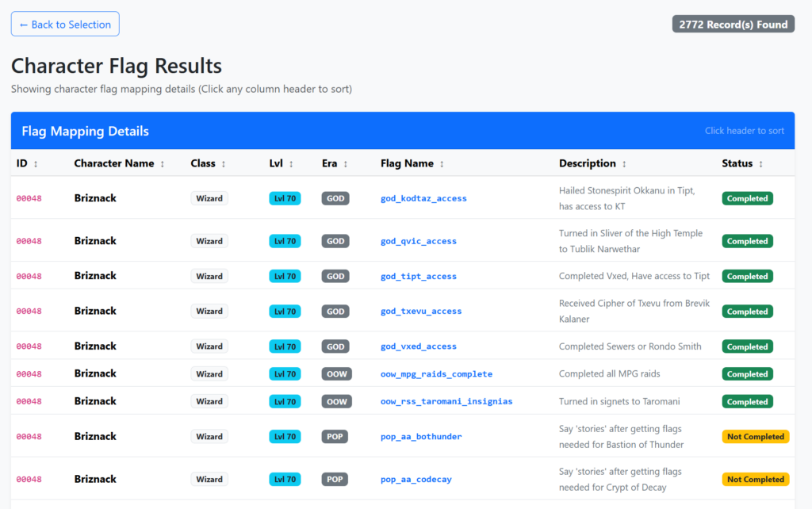Open pop_aa_codecay flag link
Screen dimensions: 812x509
pos(416,480)
